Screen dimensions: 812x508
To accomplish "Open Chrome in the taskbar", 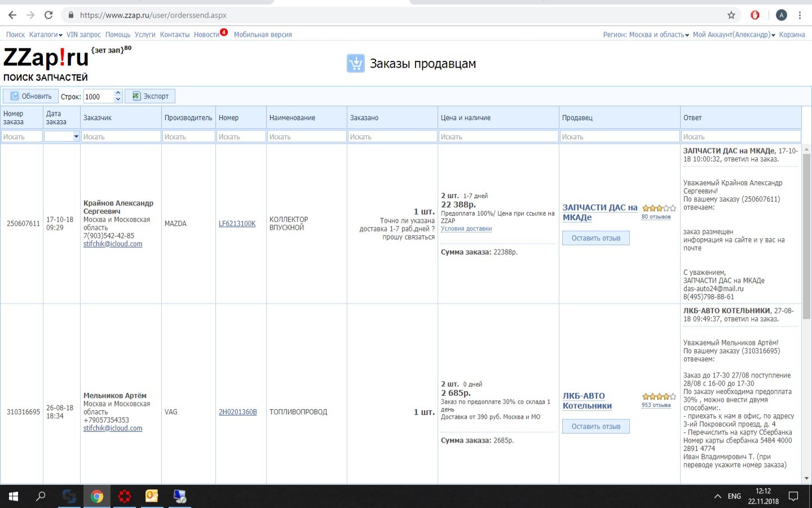I will [97, 496].
